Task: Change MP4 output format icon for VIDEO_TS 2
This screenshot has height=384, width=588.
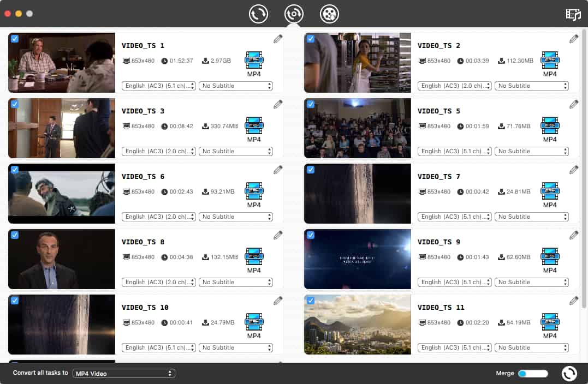Action: [x=550, y=61]
